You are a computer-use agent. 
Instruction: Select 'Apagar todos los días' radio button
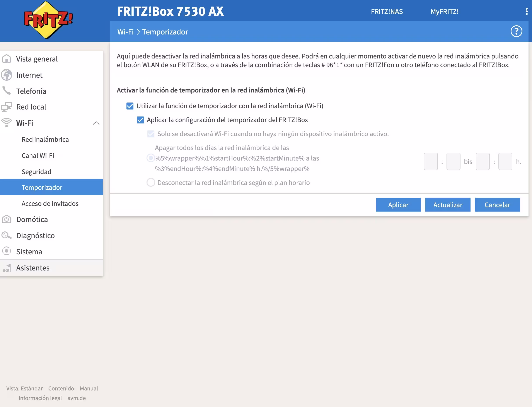151,158
